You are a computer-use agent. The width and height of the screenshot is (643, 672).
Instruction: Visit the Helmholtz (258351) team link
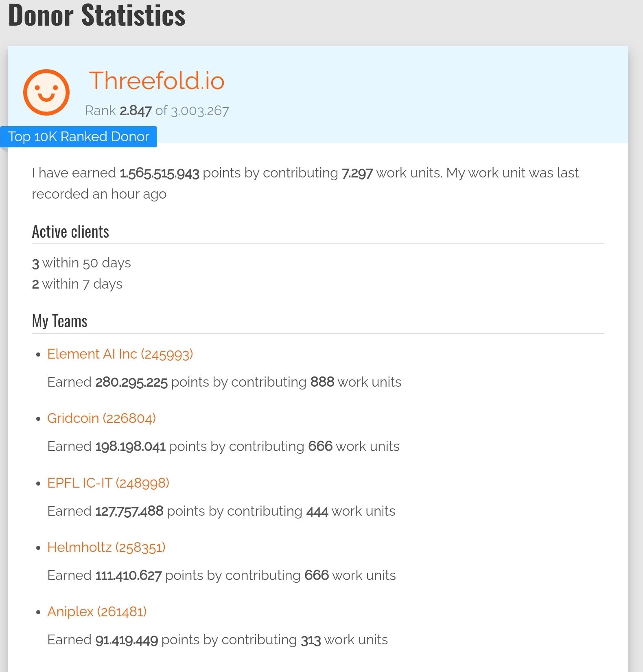106,547
